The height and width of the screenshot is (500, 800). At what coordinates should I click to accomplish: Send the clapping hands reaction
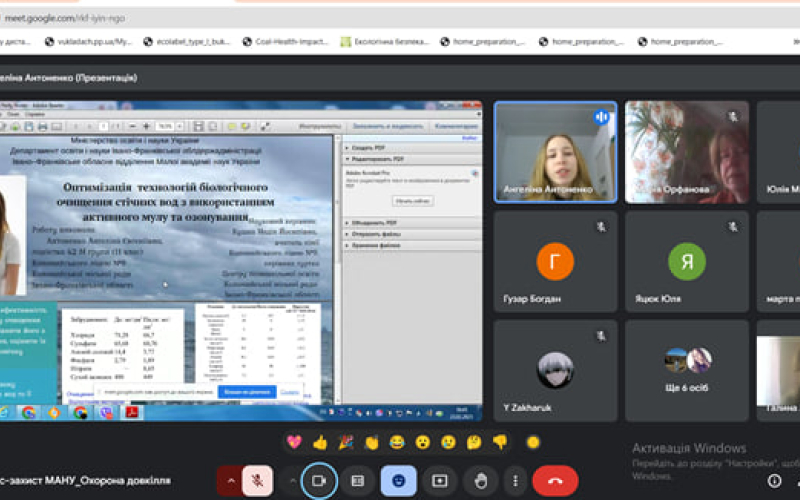tap(371, 442)
